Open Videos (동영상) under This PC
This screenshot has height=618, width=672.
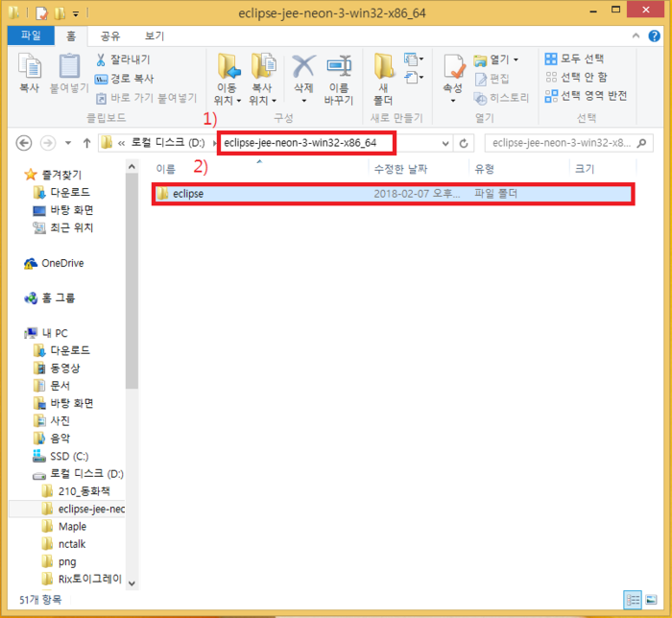point(57,368)
